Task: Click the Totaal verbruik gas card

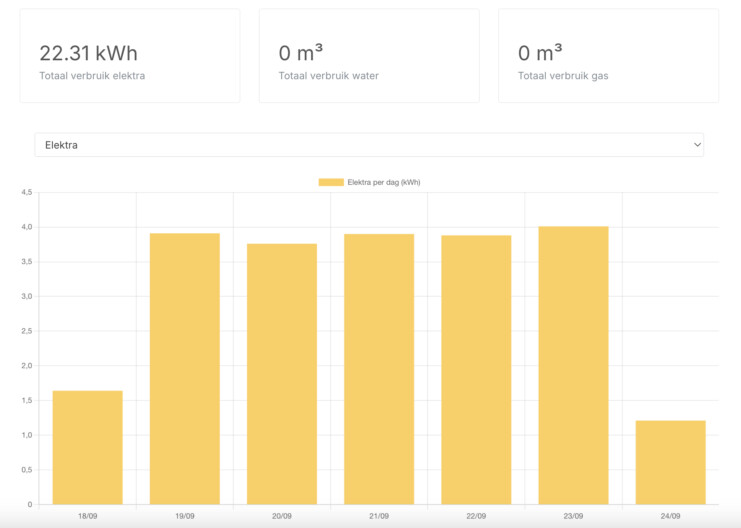Action: point(608,56)
